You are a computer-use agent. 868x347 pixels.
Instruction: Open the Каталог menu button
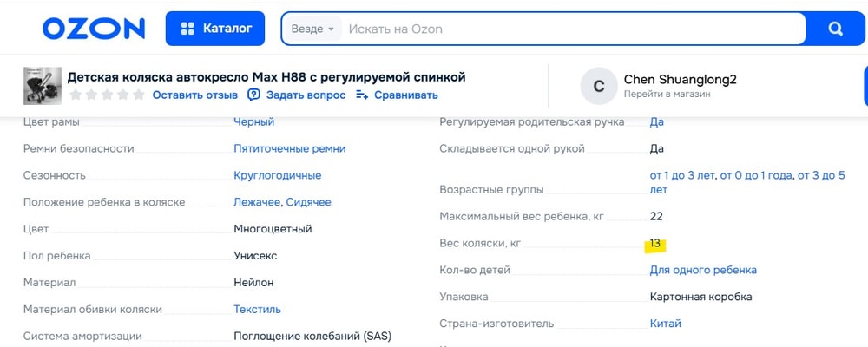[214, 29]
